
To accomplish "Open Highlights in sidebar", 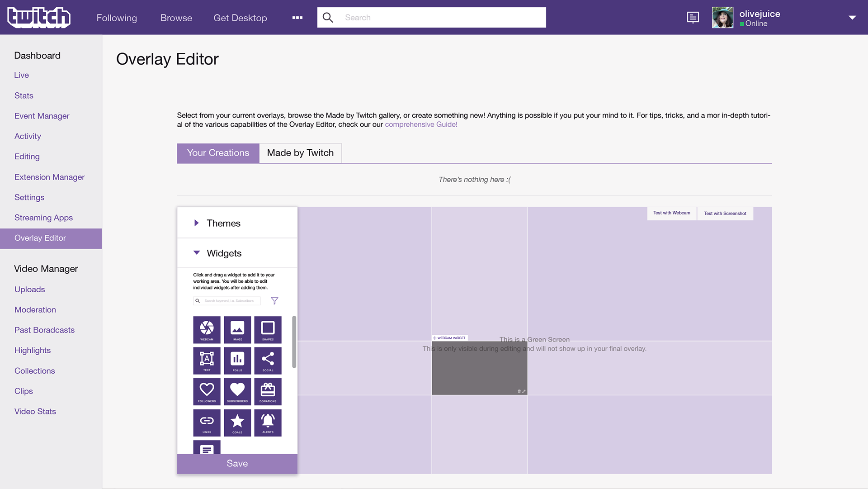I will [x=32, y=351].
